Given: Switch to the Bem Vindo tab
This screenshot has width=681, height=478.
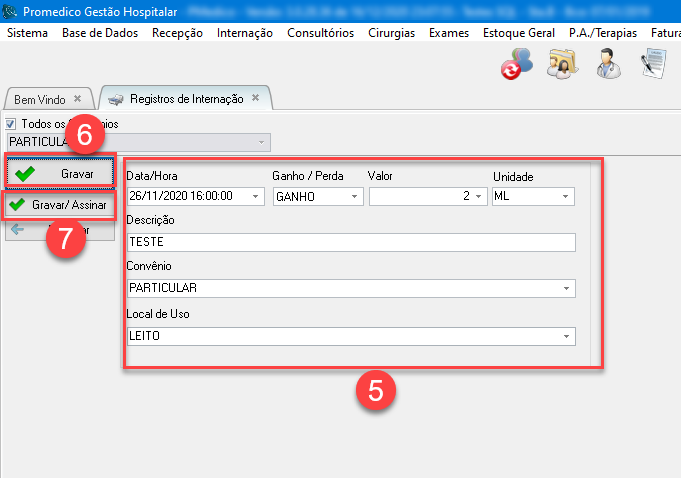Looking at the screenshot, I should pyautogui.click(x=38, y=99).
